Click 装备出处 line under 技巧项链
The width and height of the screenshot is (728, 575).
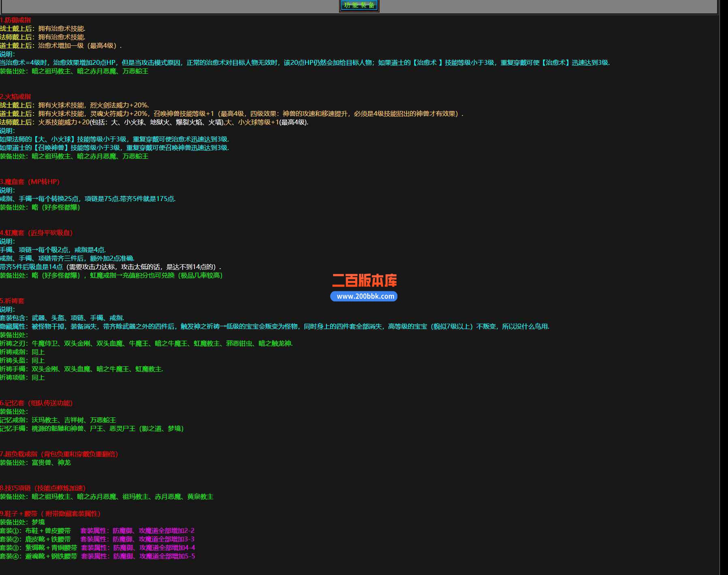tap(107, 496)
